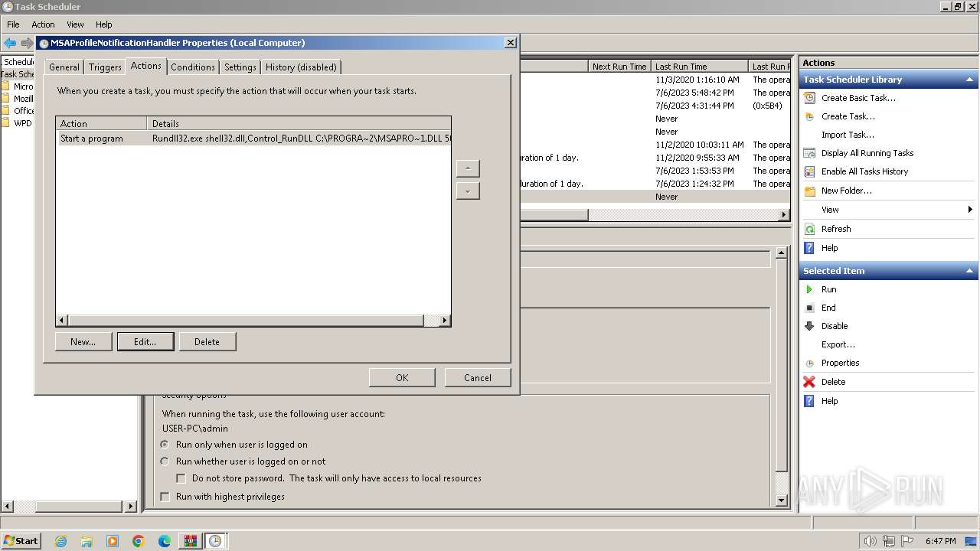The width and height of the screenshot is (980, 551).
Task: Open File Explorer from taskbar
Action: [87, 541]
